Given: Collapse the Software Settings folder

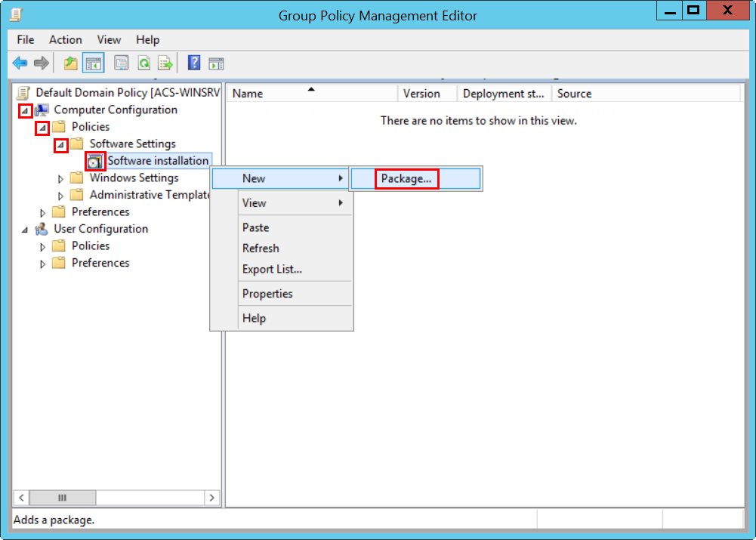Looking at the screenshot, I should pyautogui.click(x=61, y=144).
